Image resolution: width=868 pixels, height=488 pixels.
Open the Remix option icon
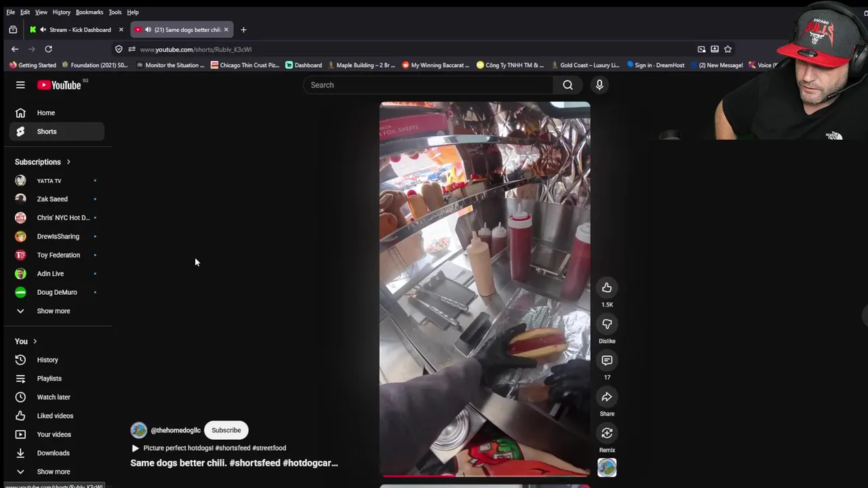click(607, 433)
